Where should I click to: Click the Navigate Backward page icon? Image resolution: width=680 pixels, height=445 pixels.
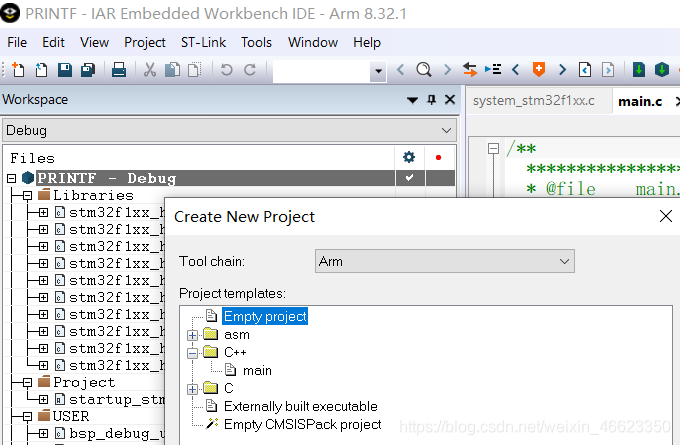pos(585,69)
